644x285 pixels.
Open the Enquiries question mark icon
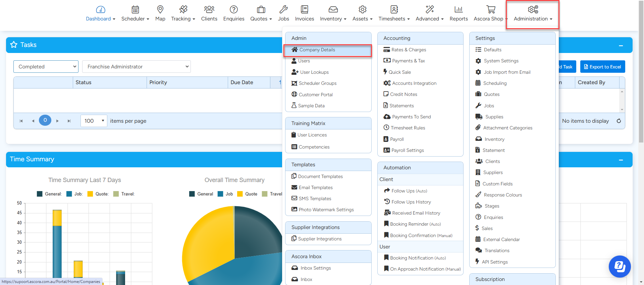click(x=233, y=9)
